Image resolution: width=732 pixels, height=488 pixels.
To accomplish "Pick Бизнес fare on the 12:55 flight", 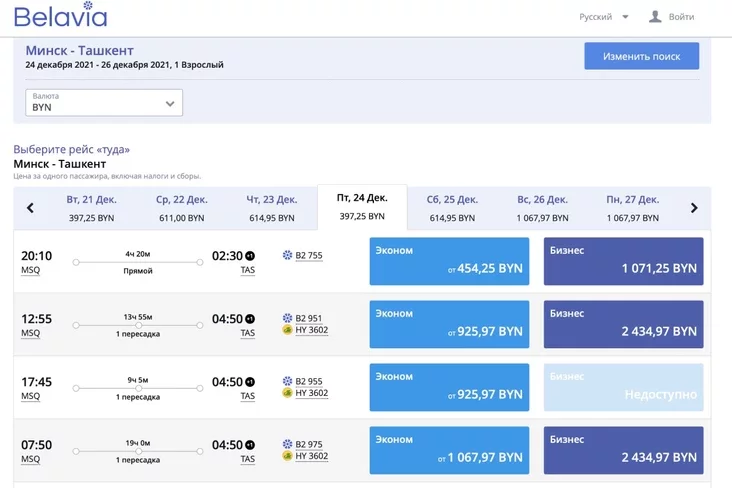I will 623,324.
